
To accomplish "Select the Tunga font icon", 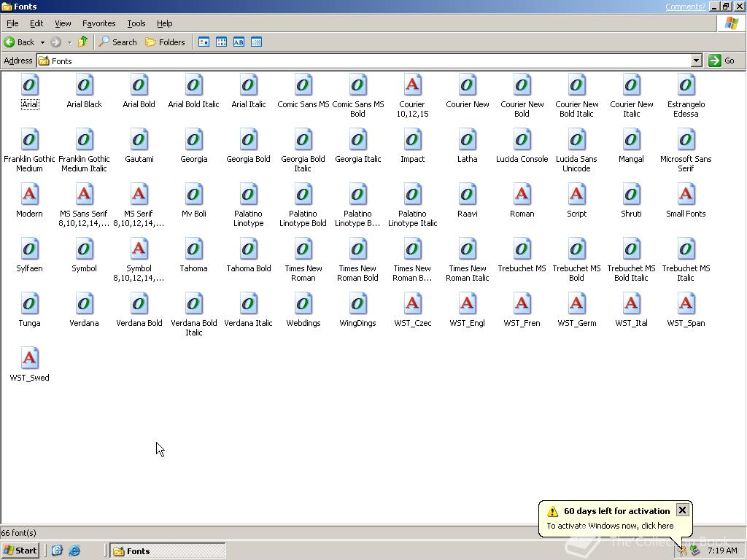I will pyautogui.click(x=29, y=304).
